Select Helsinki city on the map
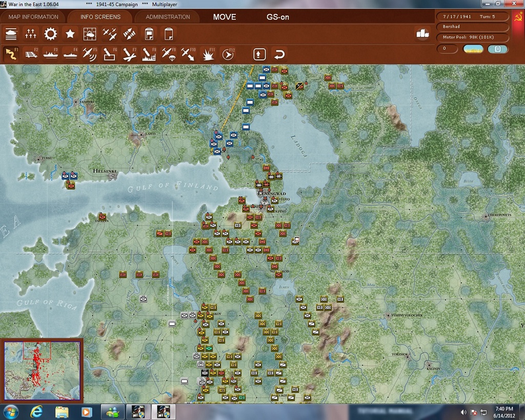Viewport: 525px width, 420px height. 112,175
